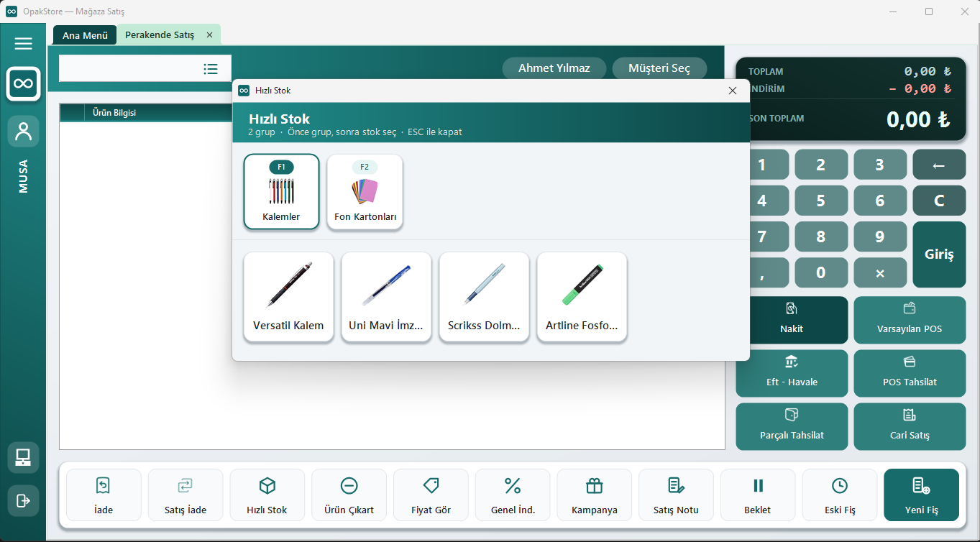Click numpad key 9

point(879,236)
